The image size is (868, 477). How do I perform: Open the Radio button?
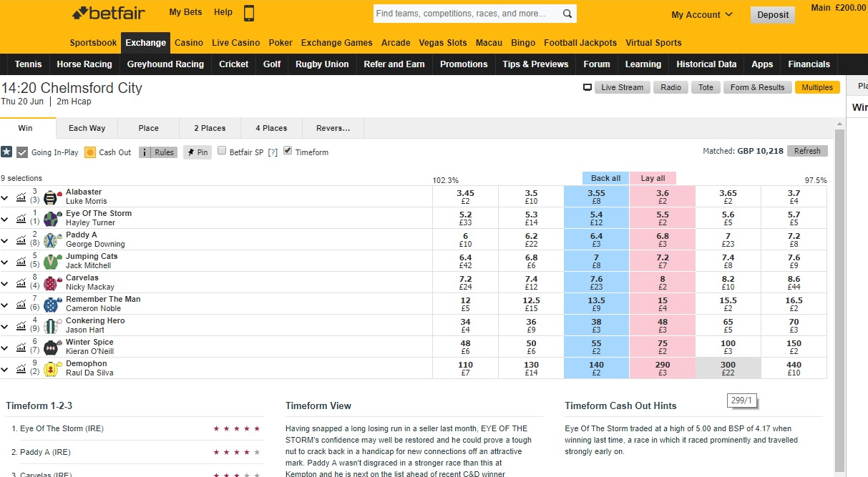pos(670,87)
